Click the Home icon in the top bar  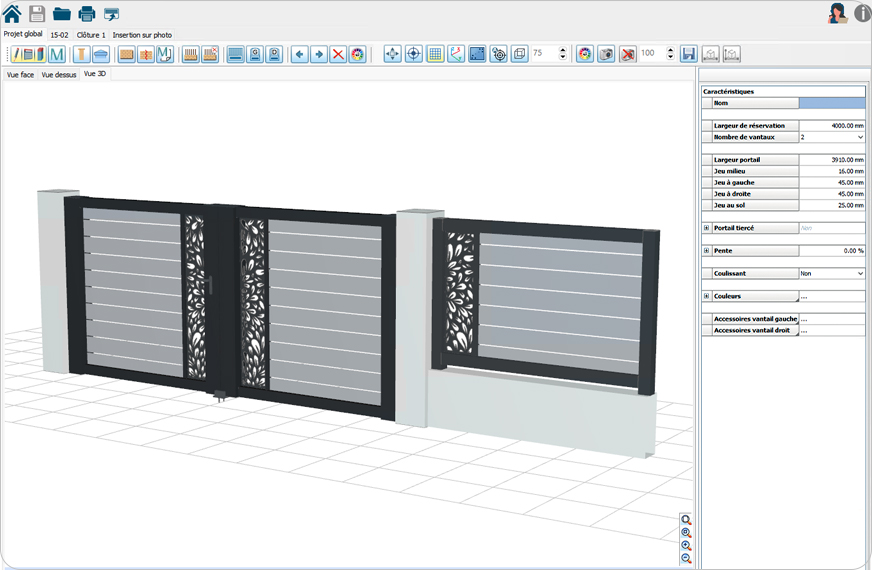pos(12,13)
